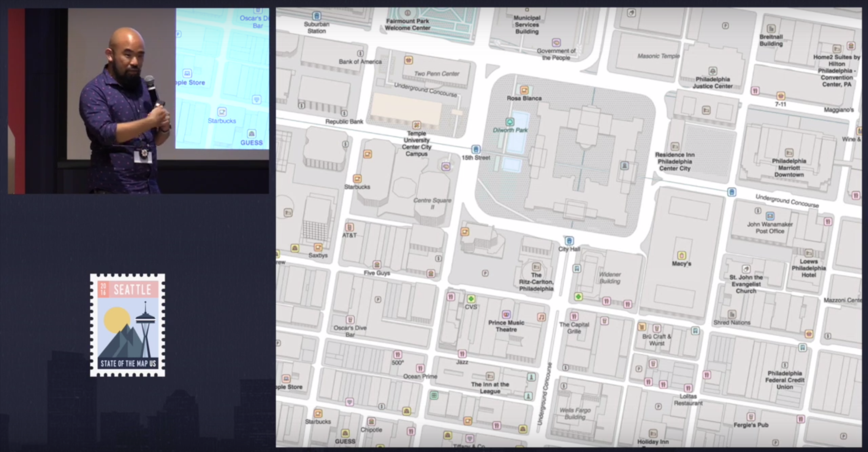Click the State of the Map US stamp logo
868x452 pixels.
click(x=127, y=325)
